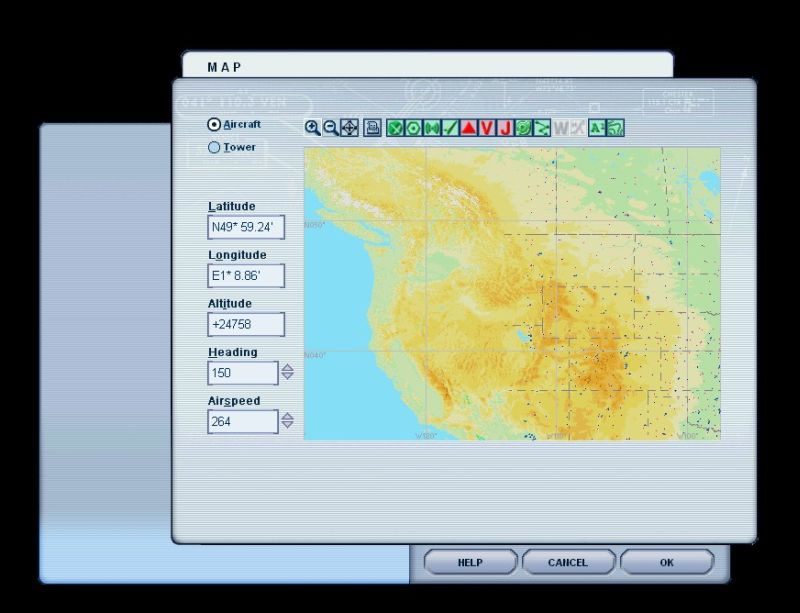Click the Altitude input field
This screenshot has width=800, height=613.
pos(246,325)
